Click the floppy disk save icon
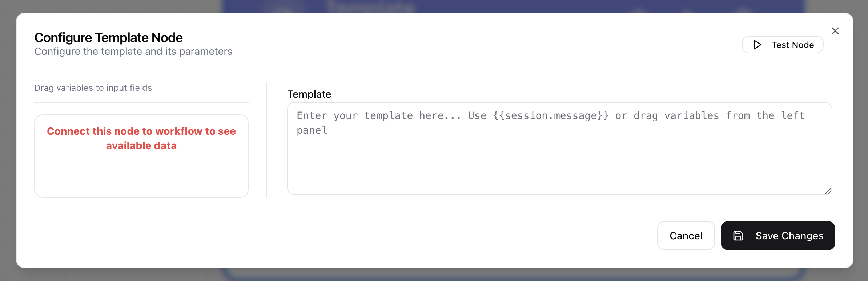Viewport: 868px width, 281px height. tap(738, 236)
